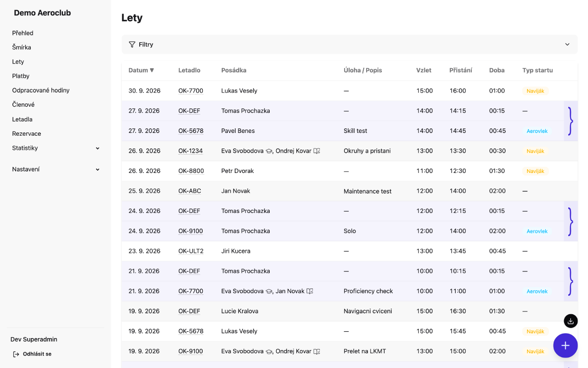The height and width of the screenshot is (368, 588).
Task: Click instructor book icon in Prelet na LKMT row
Action: point(317,351)
